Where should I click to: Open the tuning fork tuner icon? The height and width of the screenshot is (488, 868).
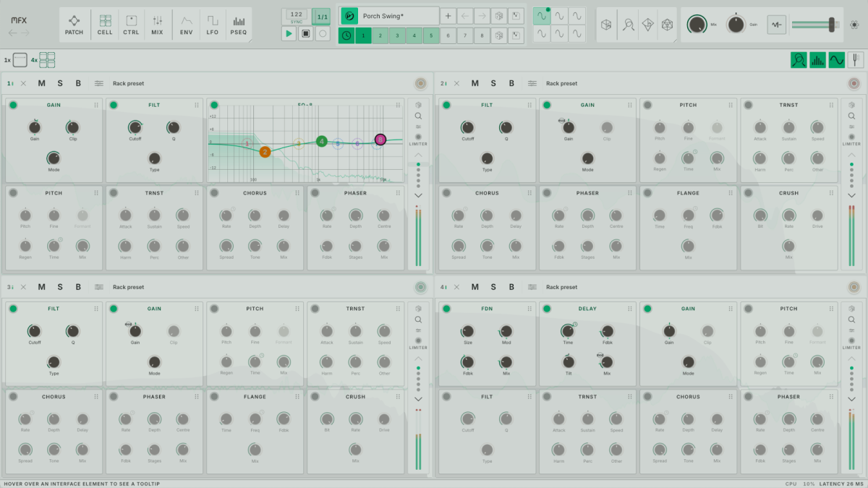(855, 60)
